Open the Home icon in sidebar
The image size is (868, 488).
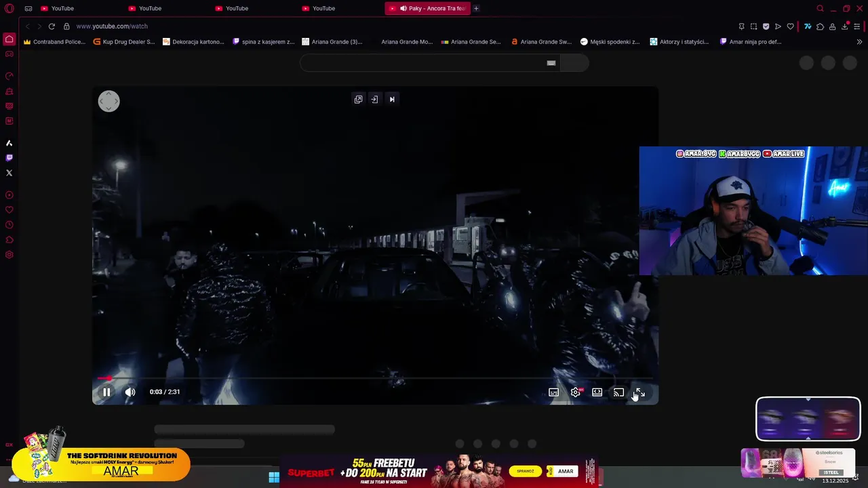pyautogui.click(x=9, y=39)
